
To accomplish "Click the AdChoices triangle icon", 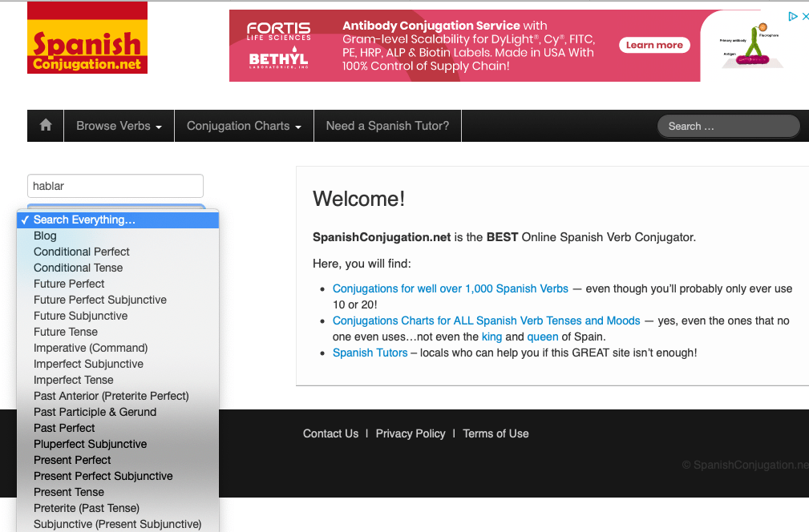I will 792,16.
